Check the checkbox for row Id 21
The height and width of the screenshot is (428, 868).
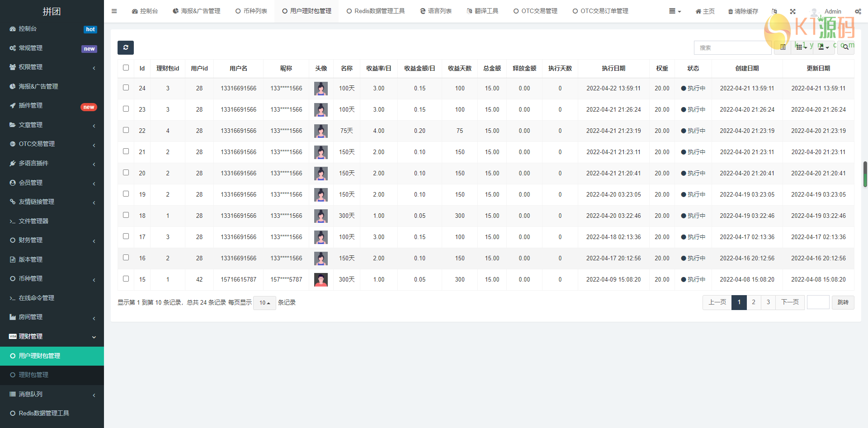click(126, 151)
